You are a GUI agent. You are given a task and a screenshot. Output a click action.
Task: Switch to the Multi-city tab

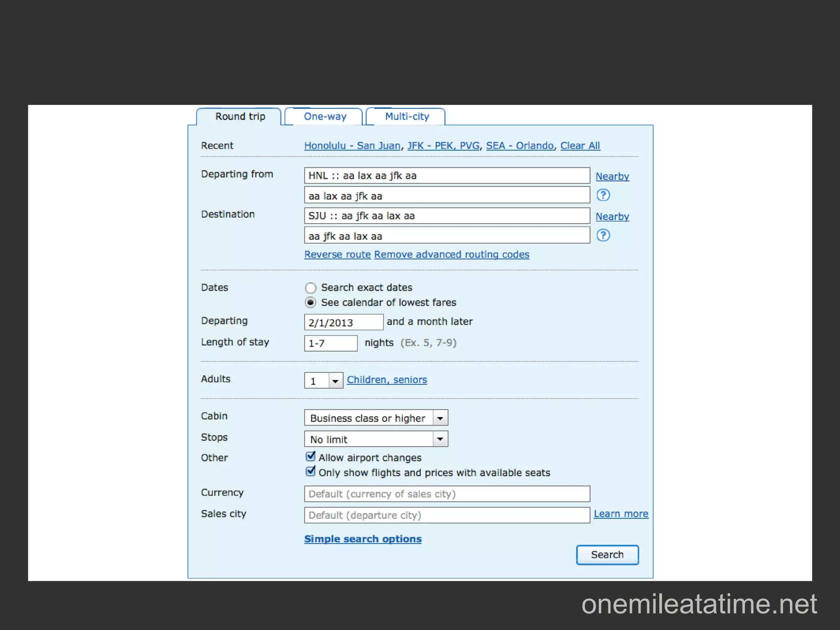point(406,117)
